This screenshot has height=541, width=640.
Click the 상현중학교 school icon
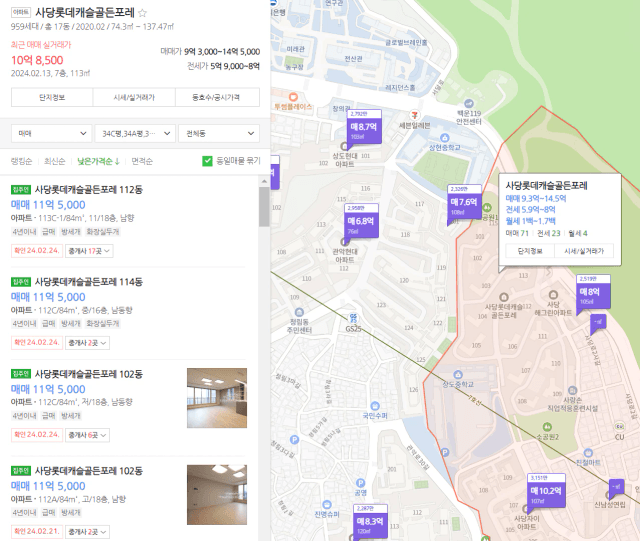[444, 138]
